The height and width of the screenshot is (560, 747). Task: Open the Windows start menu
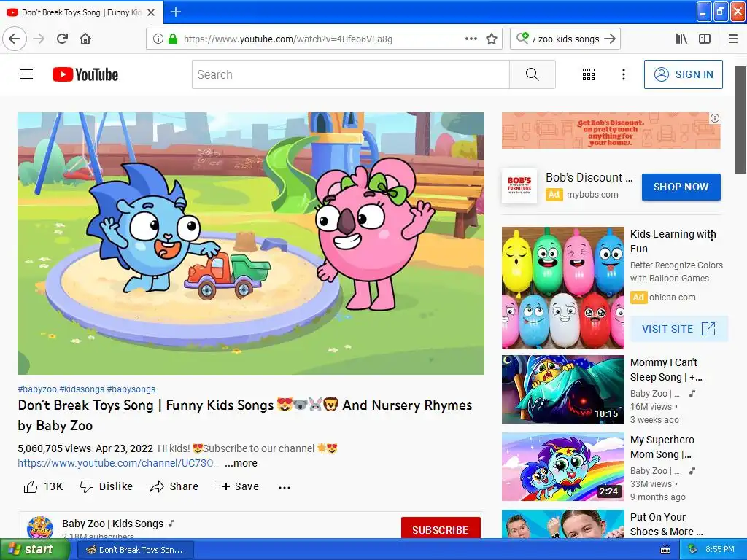click(x=34, y=549)
